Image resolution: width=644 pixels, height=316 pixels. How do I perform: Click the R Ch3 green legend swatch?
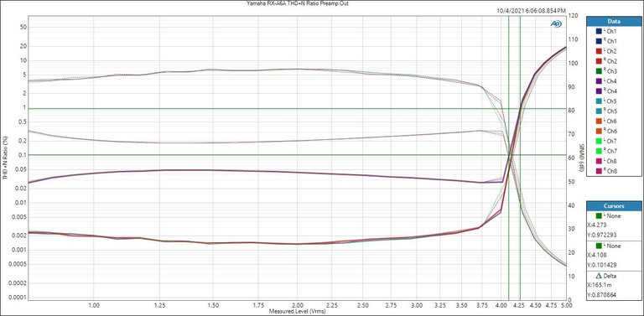coord(599,71)
